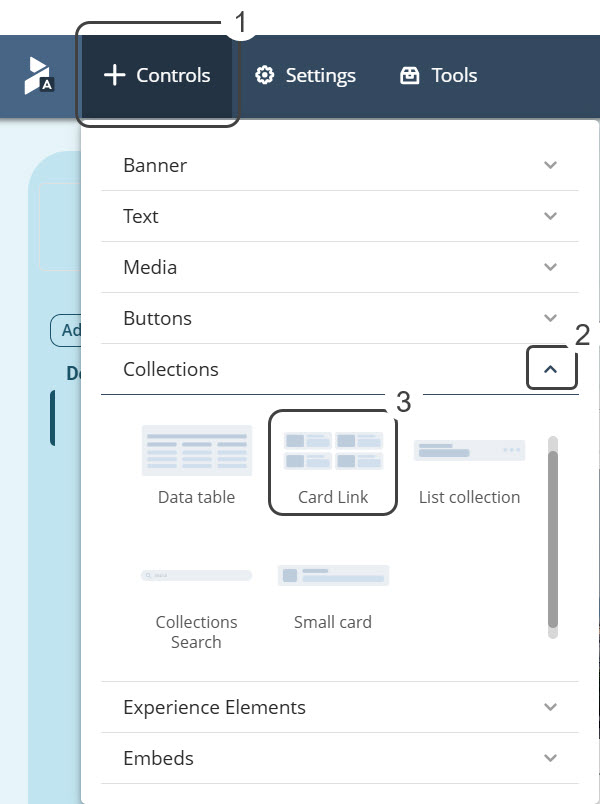The image size is (604, 804).
Task: Click the plus icon beside Controls
Action: pyautogui.click(x=114, y=76)
